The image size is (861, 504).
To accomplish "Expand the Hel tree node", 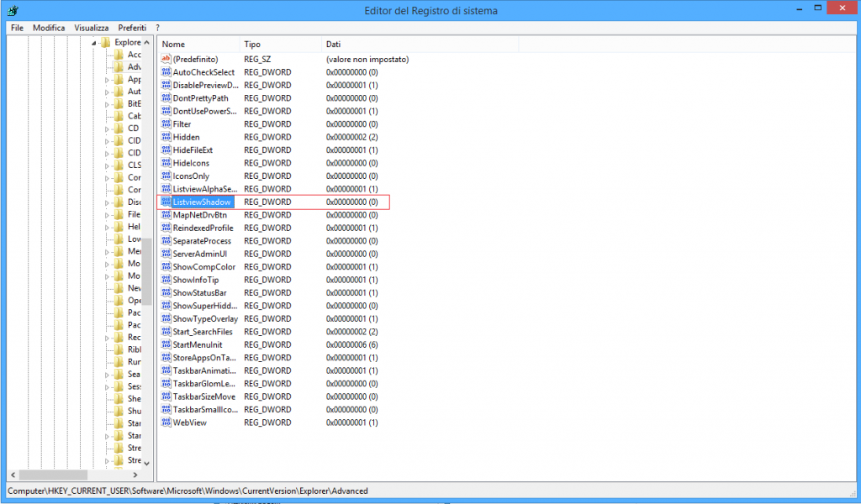I will pyautogui.click(x=107, y=227).
